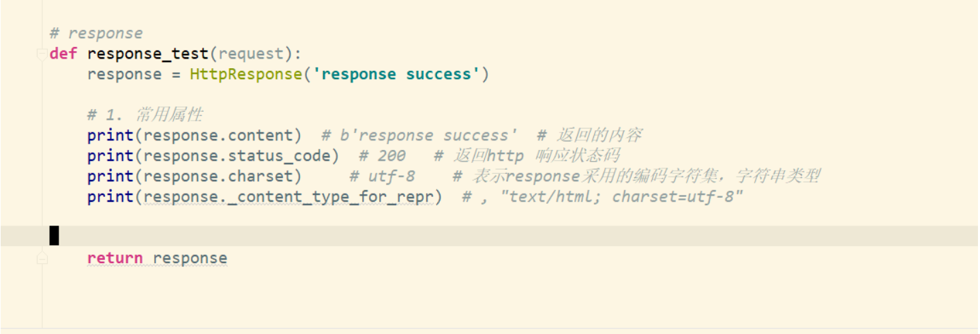
Task: Click the fold end marker beside return
Action: (x=42, y=258)
